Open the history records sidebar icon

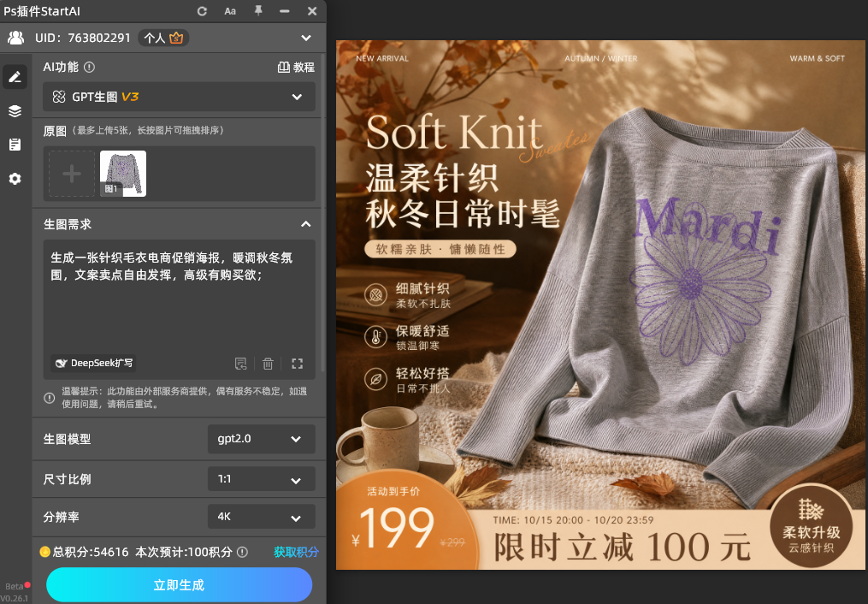(15, 145)
